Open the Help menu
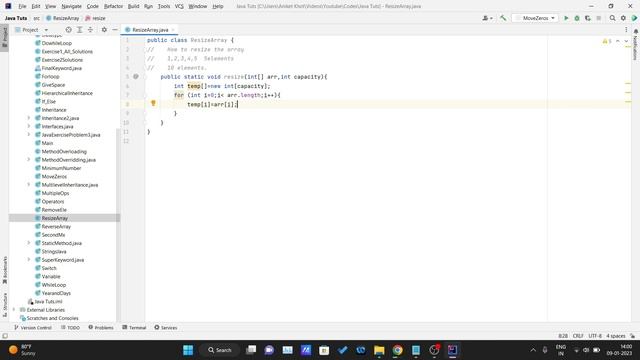This screenshot has width=640, height=360. click(218, 6)
